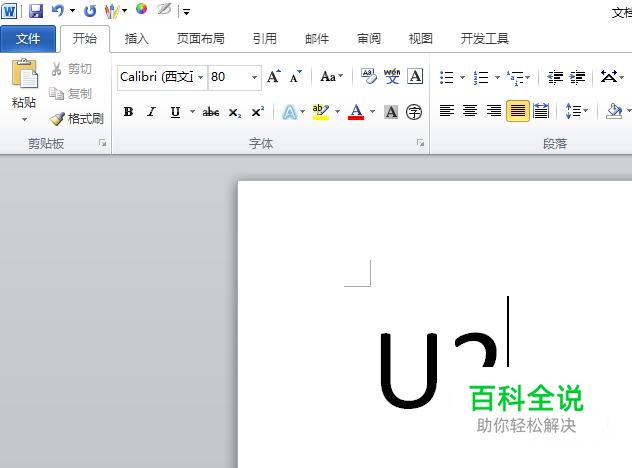Apply text effects (glowing A)

tap(289, 112)
